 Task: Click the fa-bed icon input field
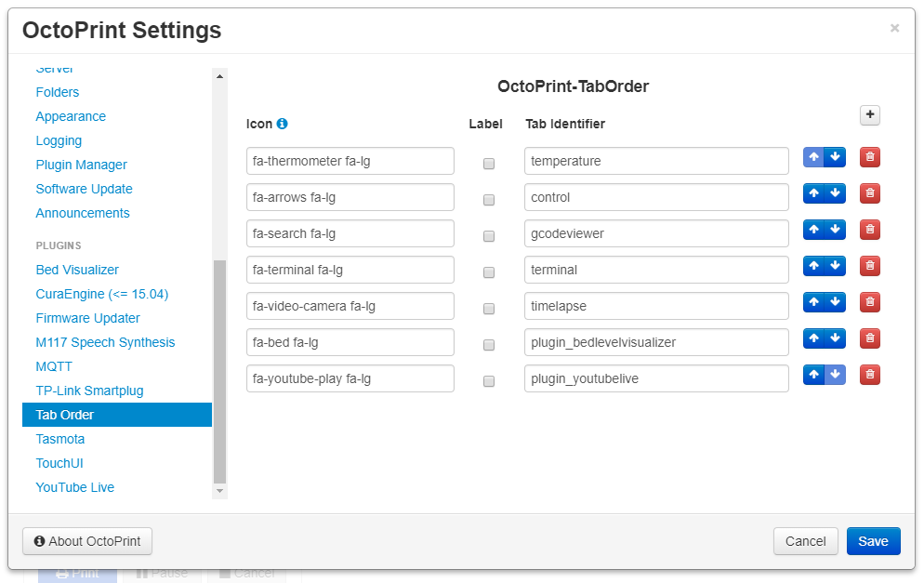[350, 342]
